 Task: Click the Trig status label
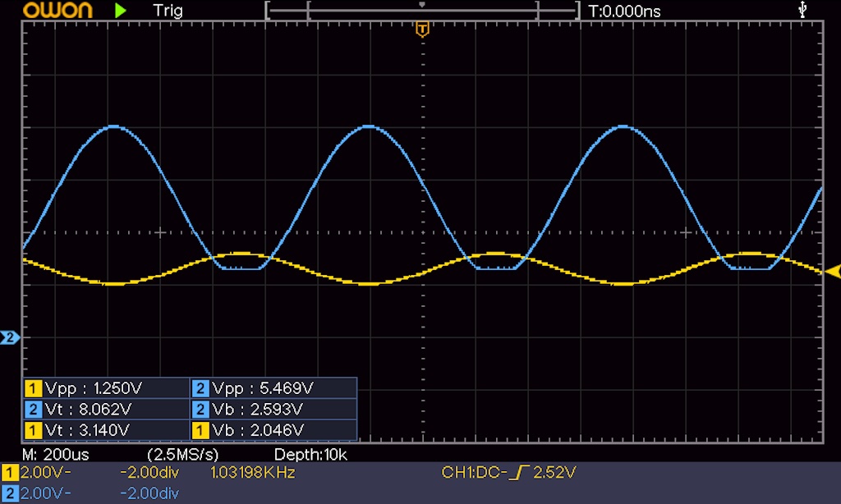tap(168, 11)
